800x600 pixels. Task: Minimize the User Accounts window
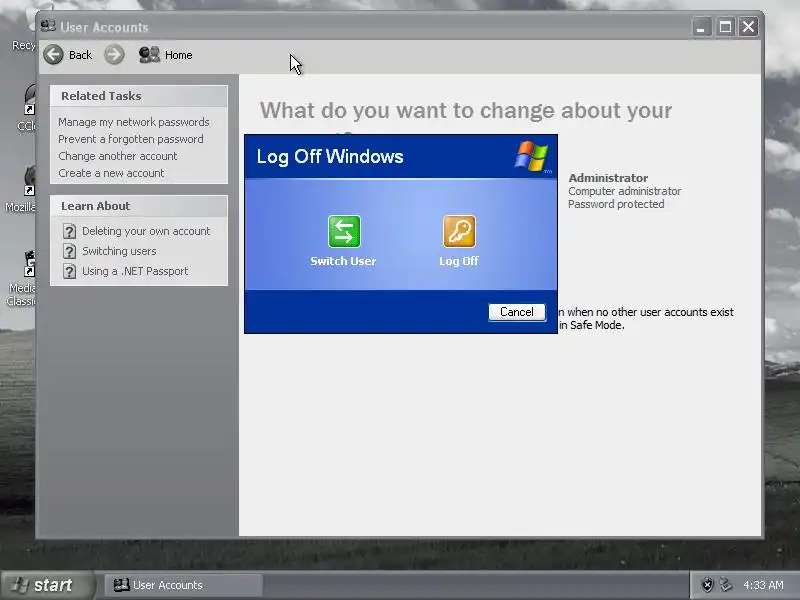coord(702,27)
